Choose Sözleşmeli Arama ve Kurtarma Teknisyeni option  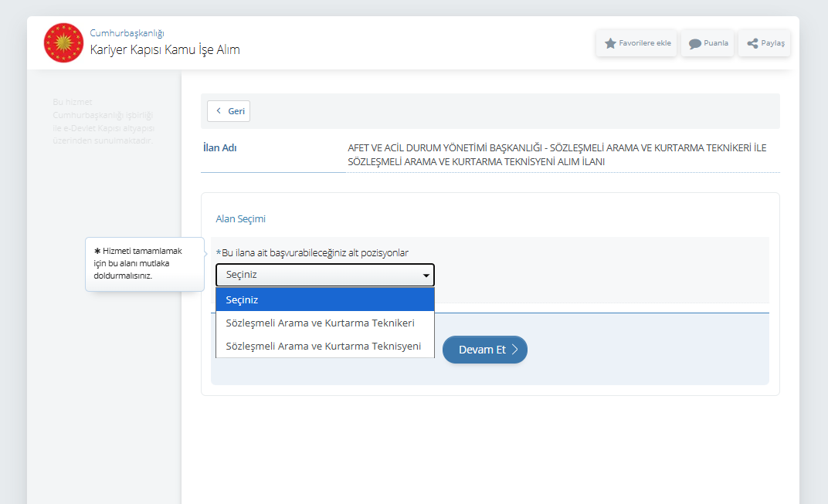point(323,346)
